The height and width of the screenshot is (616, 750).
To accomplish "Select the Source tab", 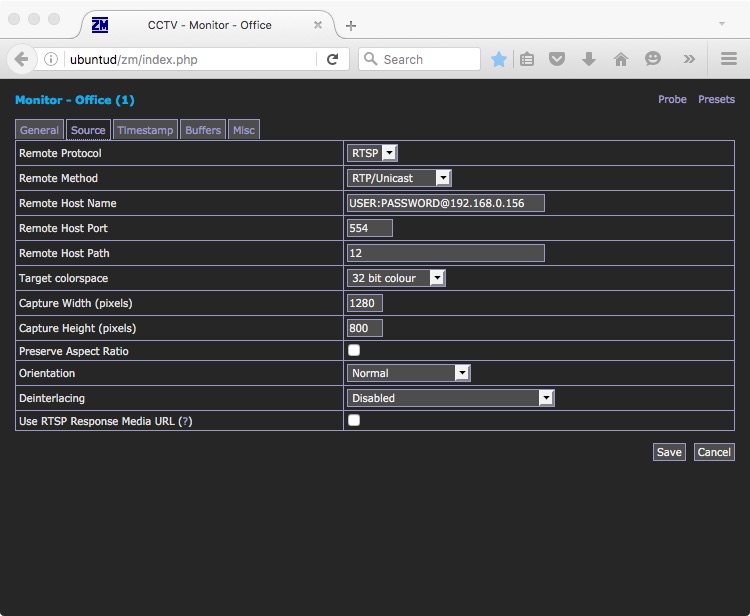I will tap(88, 130).
